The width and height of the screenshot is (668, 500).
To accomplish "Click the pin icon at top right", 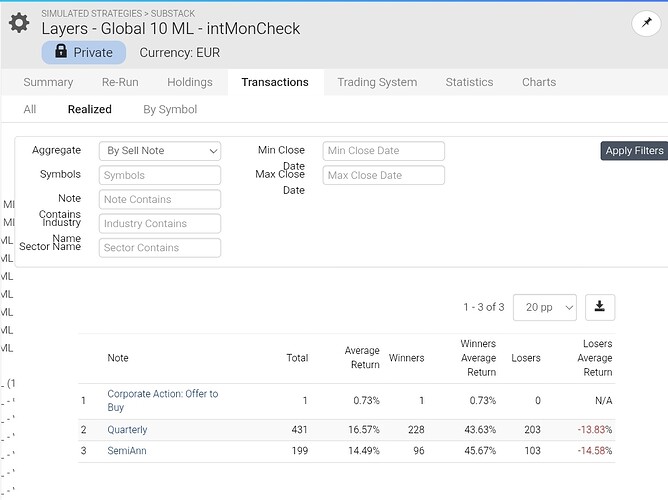I will pyautogui.click(x=646, y=23).
